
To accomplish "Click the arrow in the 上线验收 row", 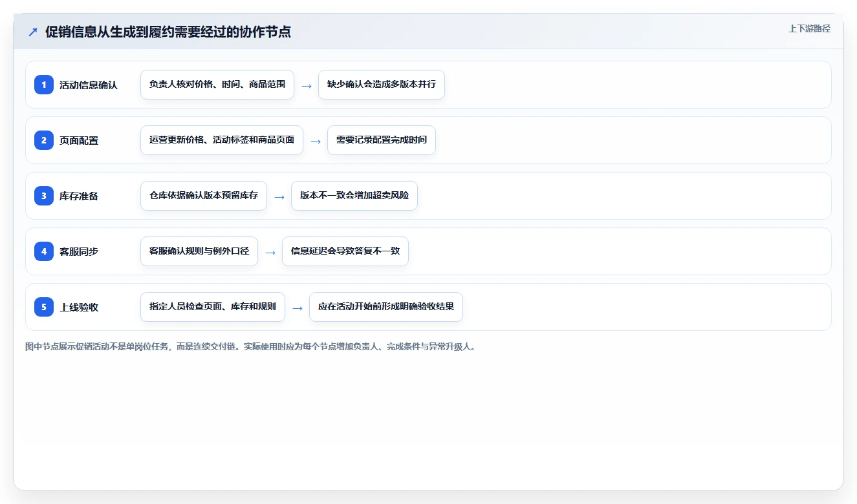I will coord(298,308).
